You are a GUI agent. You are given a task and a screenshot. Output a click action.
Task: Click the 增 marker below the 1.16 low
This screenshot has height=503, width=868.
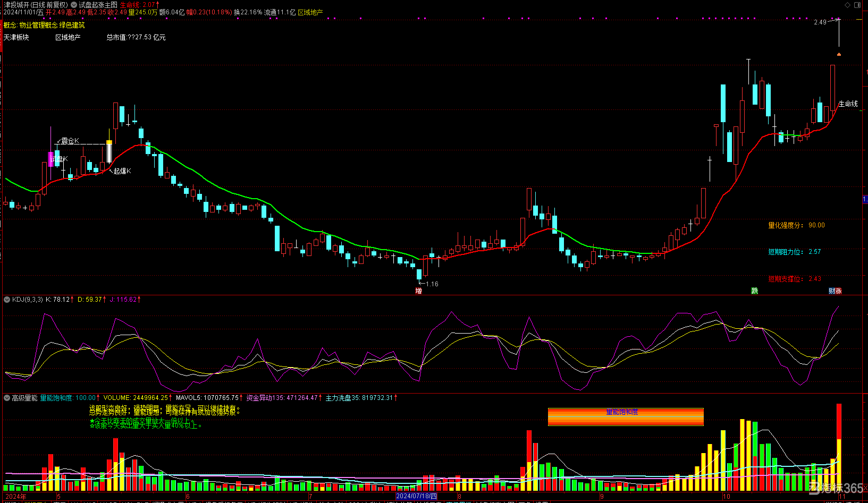(x=418, y=291)
